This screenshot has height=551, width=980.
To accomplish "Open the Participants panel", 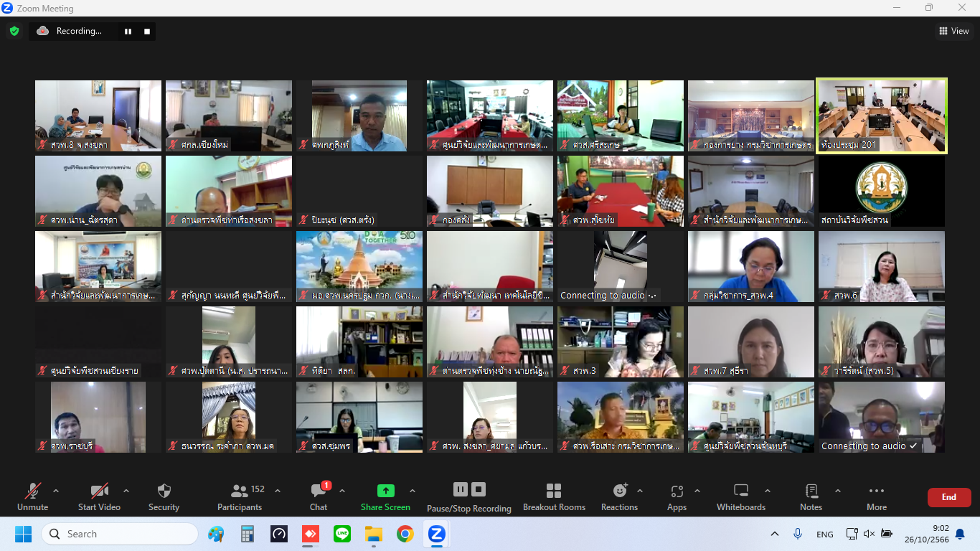I will (240, 491).
